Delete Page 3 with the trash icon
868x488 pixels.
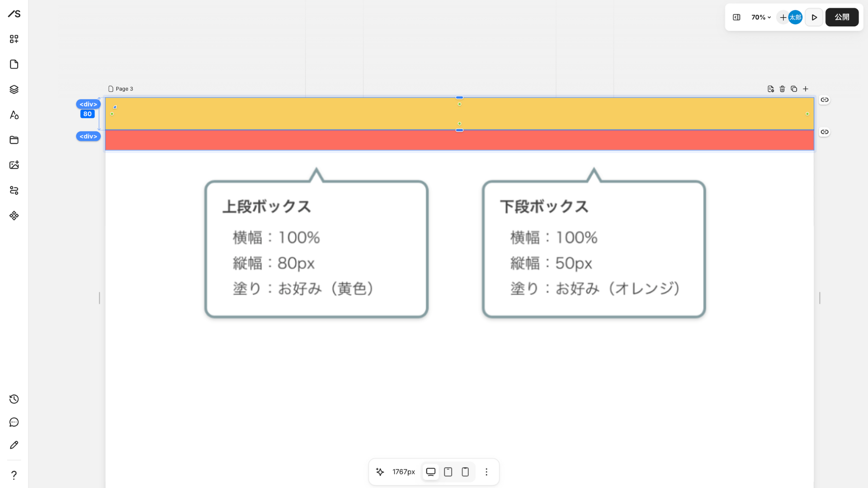pos(782,89)
